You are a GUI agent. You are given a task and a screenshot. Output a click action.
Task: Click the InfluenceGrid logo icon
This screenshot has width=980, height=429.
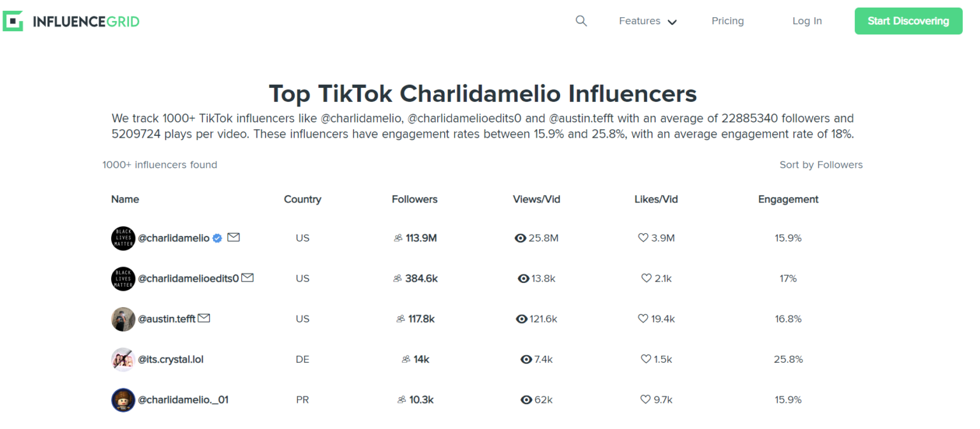13,20
